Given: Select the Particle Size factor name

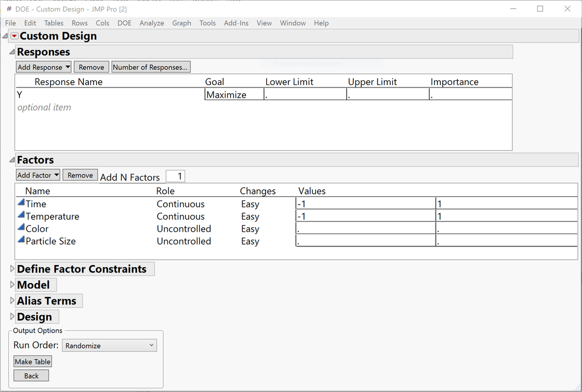Looking at the screenshot, I should coord(51,241).
